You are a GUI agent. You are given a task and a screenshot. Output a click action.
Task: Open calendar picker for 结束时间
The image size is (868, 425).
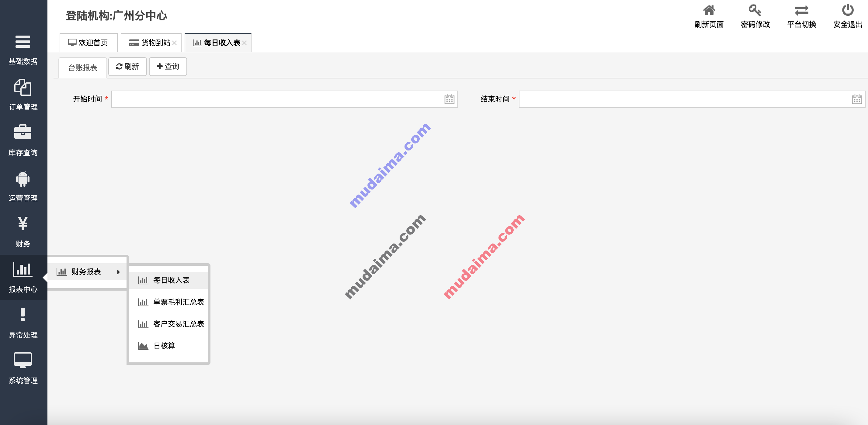pos(856,99)
